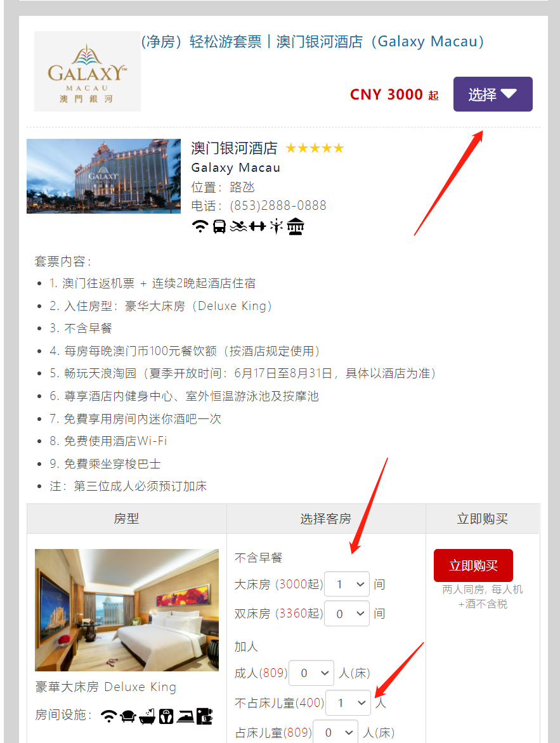Click the bathtub room facility icon
Image resolution: width=560 pixels, height=743 pixels.
147,716
